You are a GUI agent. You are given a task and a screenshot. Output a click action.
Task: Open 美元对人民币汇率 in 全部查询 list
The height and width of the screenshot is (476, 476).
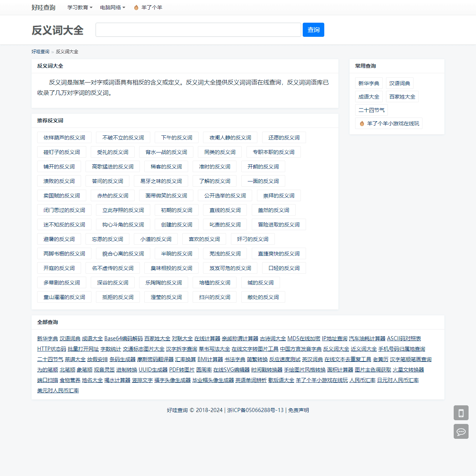coord(58,390)
